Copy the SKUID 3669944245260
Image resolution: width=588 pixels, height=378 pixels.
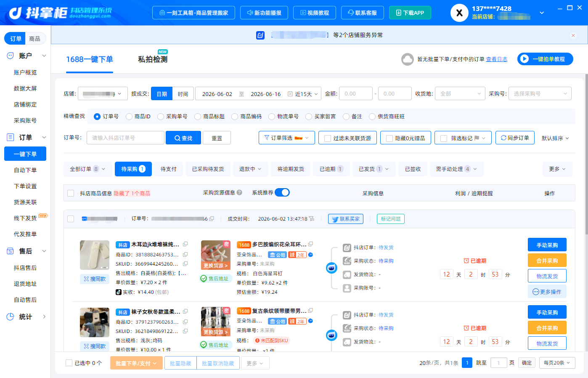[x=185, y=264]
